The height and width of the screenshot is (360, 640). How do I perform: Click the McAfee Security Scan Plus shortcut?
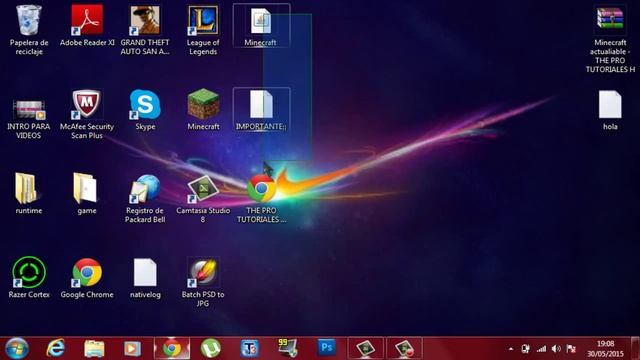click(x=87, y=104)
